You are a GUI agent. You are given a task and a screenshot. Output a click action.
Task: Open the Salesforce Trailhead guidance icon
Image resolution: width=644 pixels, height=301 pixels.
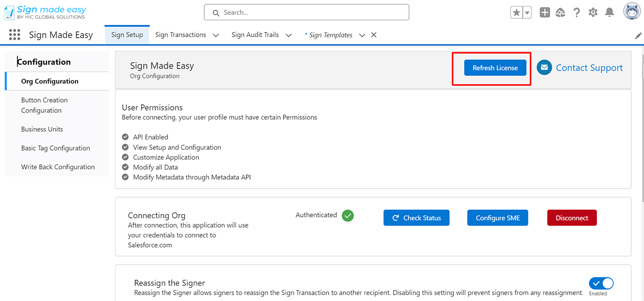tap(560, 13)
